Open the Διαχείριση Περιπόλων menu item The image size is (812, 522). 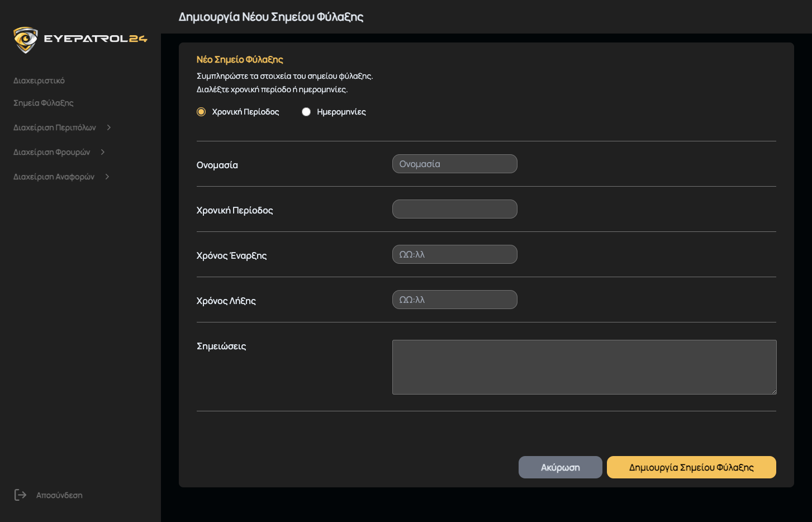[55, 127]
